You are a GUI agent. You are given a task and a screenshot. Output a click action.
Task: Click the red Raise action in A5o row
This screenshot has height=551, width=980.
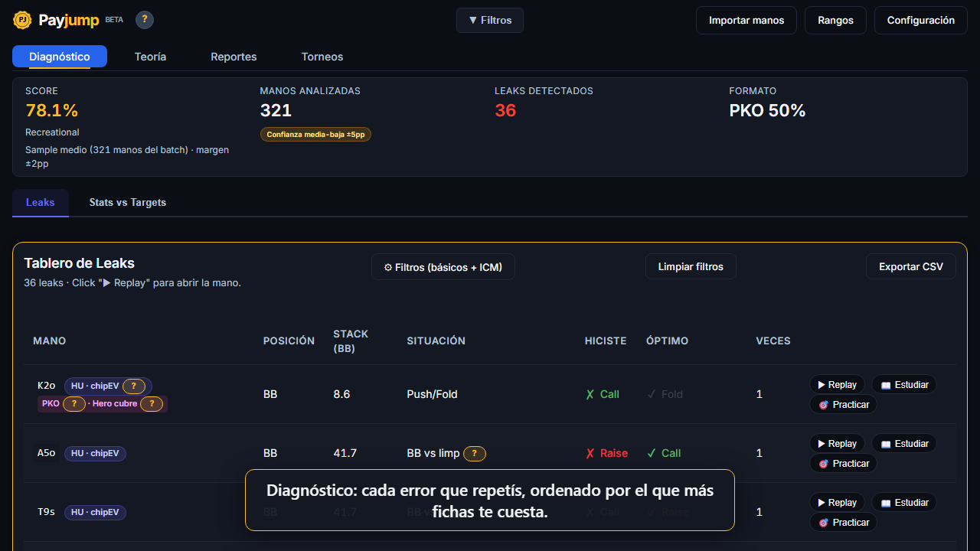[x=606, y=454]
